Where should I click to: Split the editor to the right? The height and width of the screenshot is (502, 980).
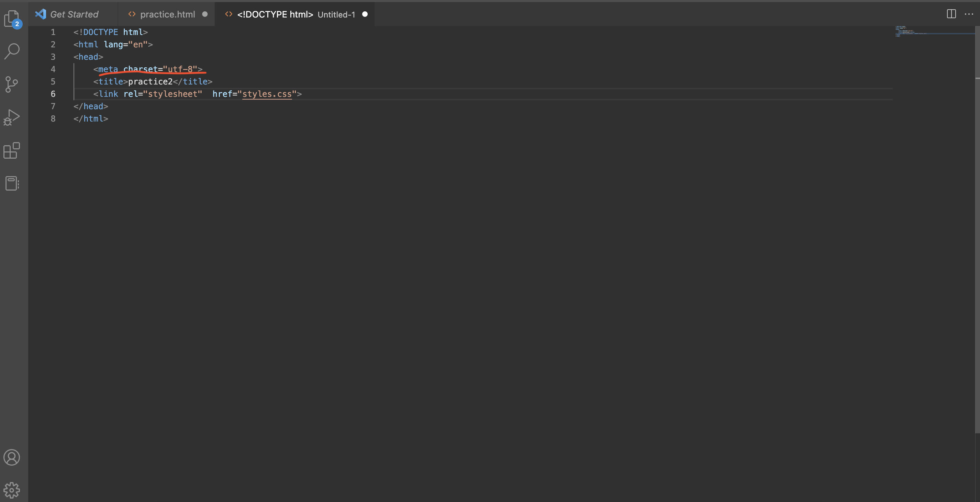coord(951,14)
